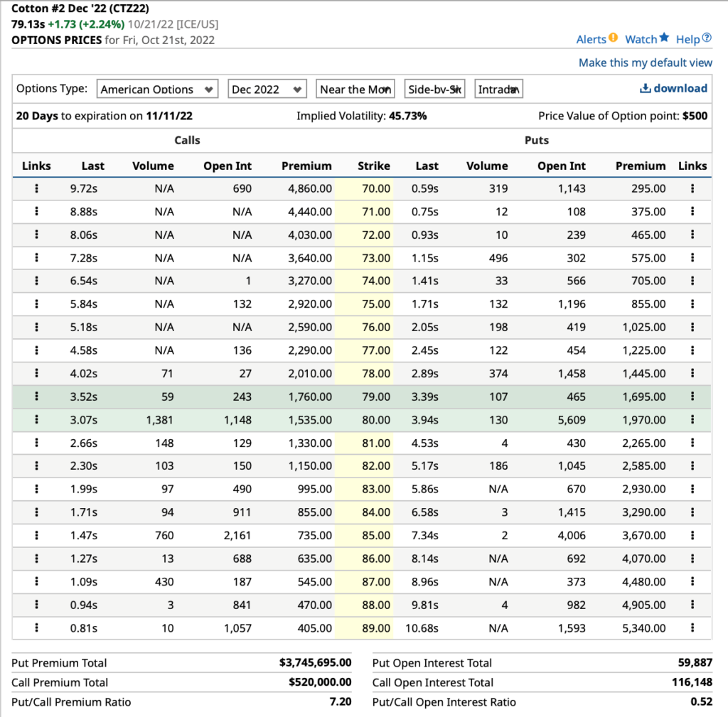Click Put/Call Premium Ratio value 7.20
Viewport: 728px width, 717px height.
tap(341, 701)
